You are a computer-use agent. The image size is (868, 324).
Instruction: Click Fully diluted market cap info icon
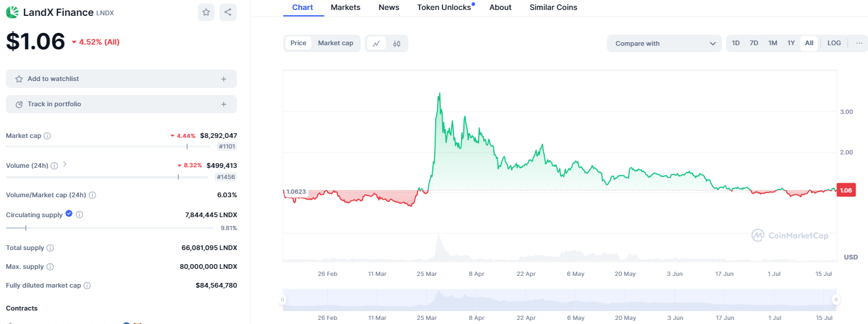pyautogui.click(x=87, y=285)
